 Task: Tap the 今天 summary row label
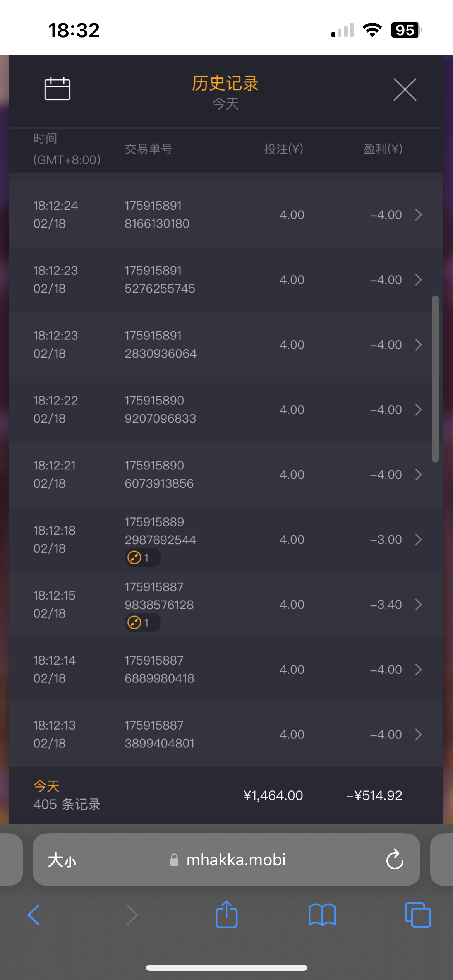46,786
